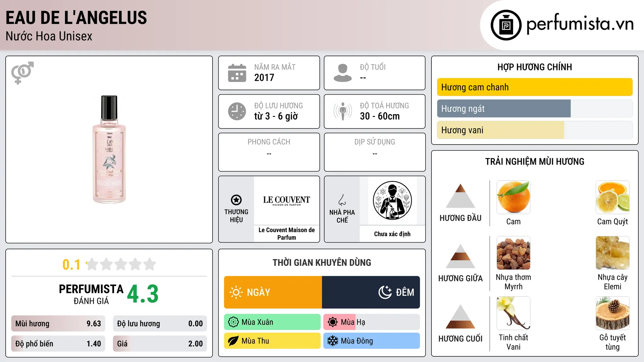Click the person icon beside ĐỘ TUỔI
Screen dimensions: 644x362
pos(343,73)
